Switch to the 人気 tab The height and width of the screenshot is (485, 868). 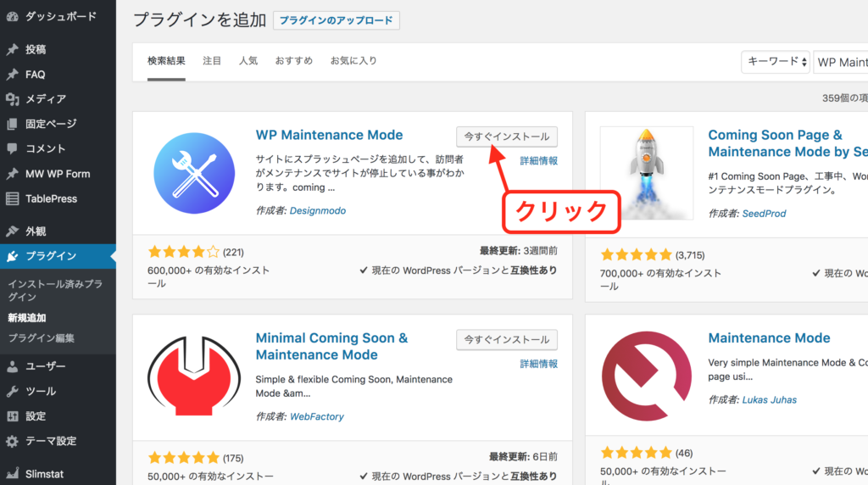click(248, 61)
